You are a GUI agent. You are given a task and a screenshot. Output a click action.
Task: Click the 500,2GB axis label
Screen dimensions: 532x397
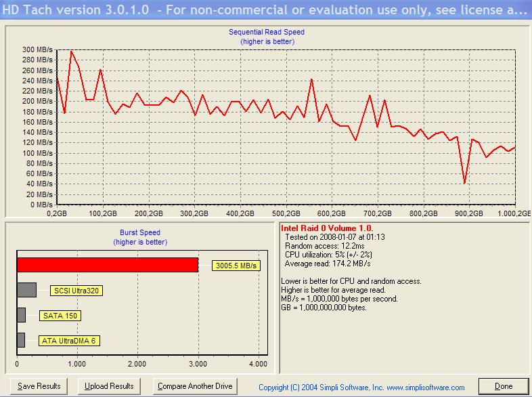coord(286,213)
